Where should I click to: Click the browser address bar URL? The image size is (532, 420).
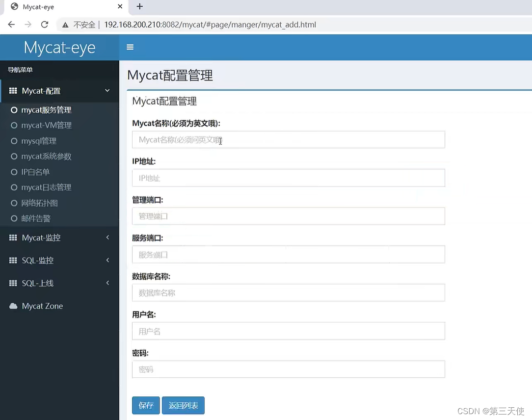click(x=210, y=25)
